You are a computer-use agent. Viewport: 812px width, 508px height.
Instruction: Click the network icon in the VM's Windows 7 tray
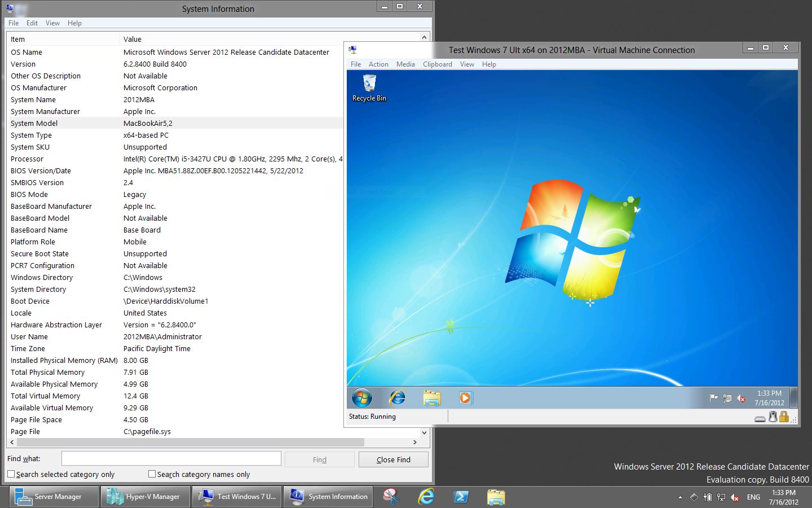click(727, 398)
